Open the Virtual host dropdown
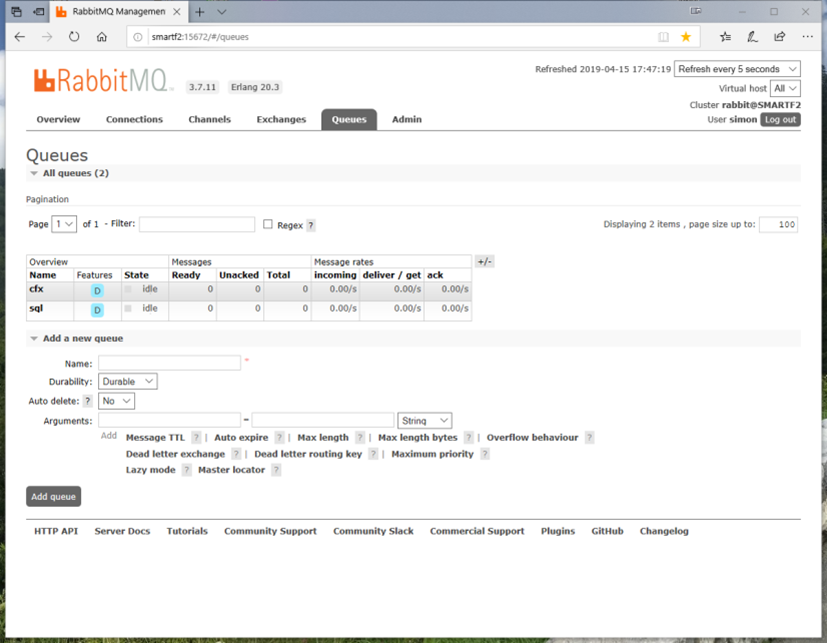827x643 pixels. coord(785,88)
